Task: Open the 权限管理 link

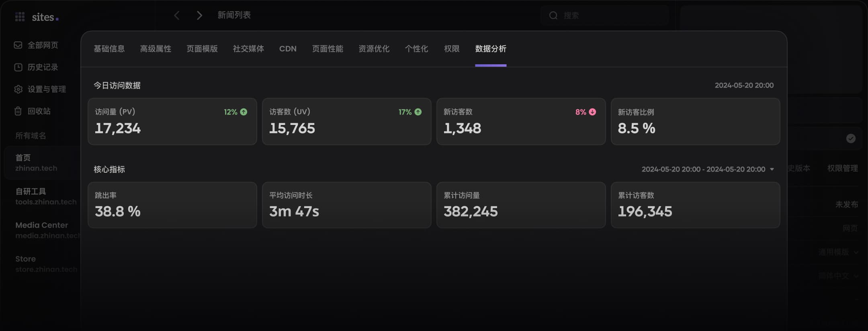Action: coord(842,168)
